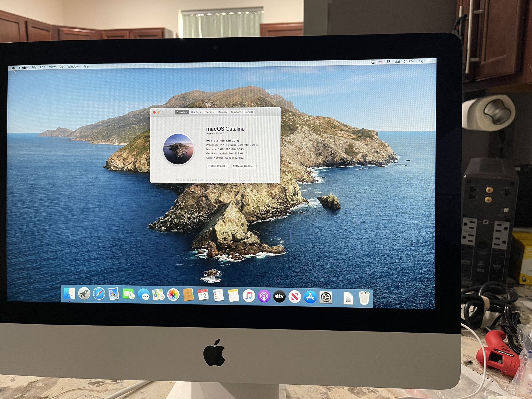Open the View menu
Image resolution: width=532 pixels, height=399 pixels.
(x=52, y=67)
